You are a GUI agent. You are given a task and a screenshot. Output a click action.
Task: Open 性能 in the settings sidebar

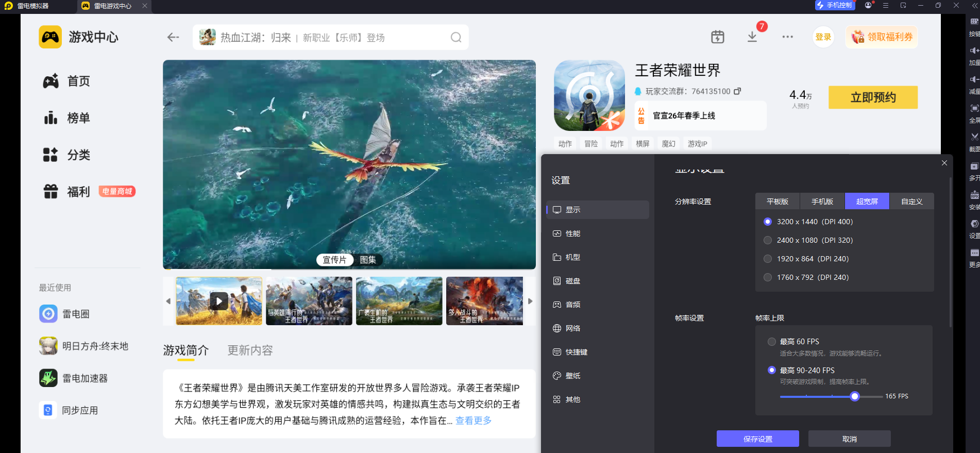(598, 233)
